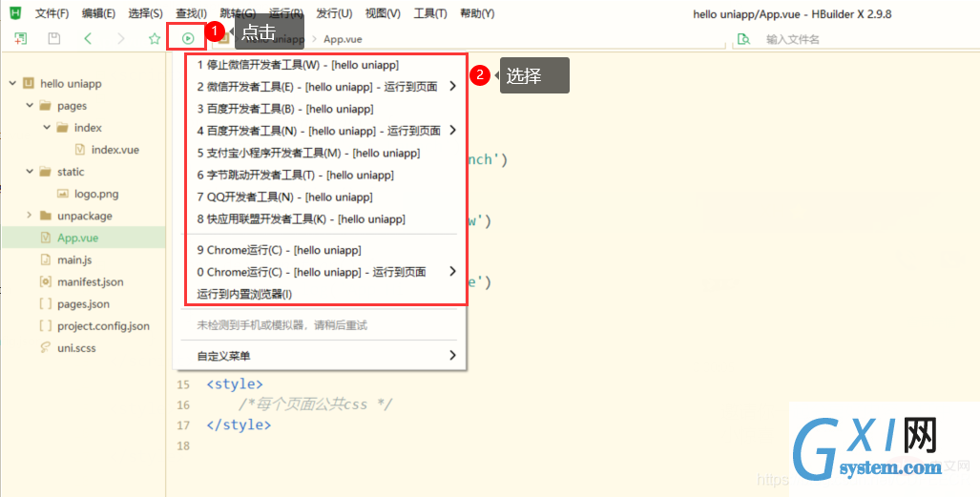
Task: Select index.vue in the project tree
Action: click(115, 150)
